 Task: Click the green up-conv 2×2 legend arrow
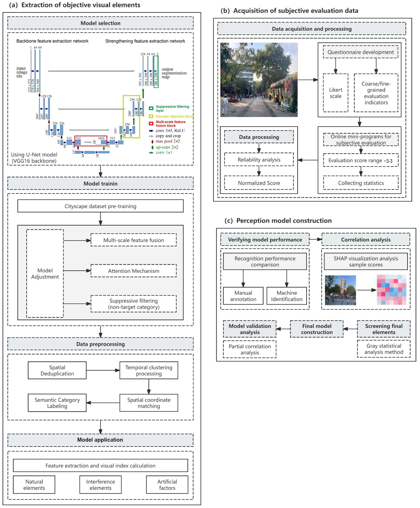tap(152, 147)
